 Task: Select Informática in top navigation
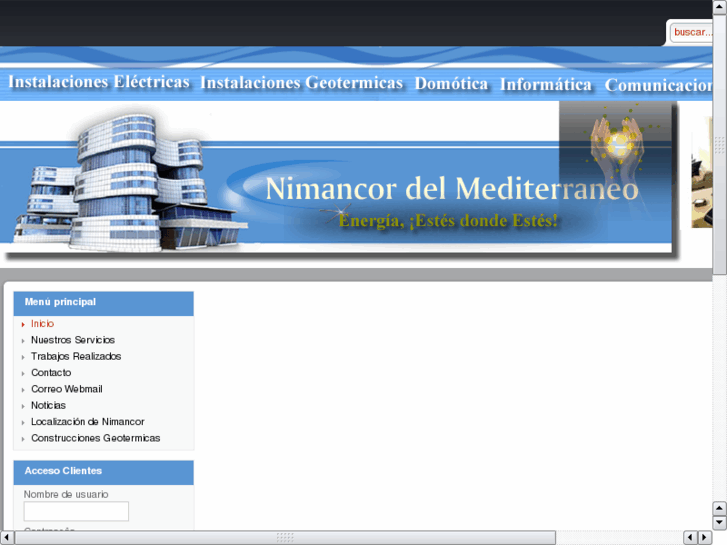[546, 84]
